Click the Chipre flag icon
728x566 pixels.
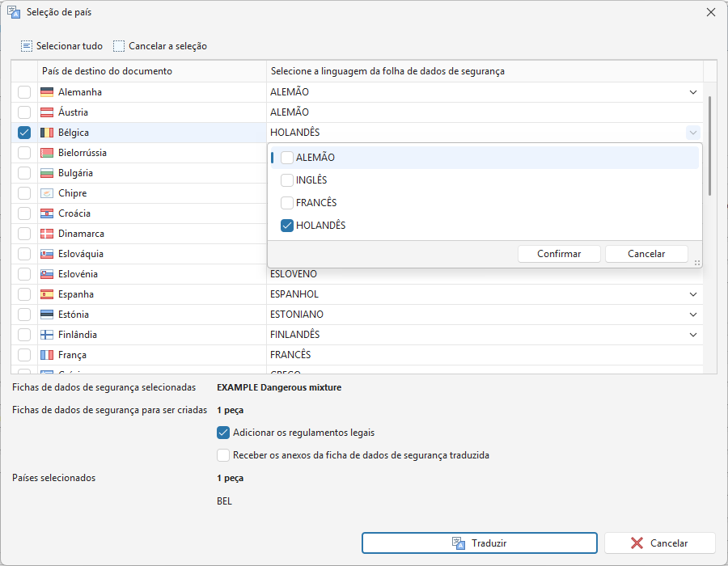pyautogui.click(x=47, y=193)
